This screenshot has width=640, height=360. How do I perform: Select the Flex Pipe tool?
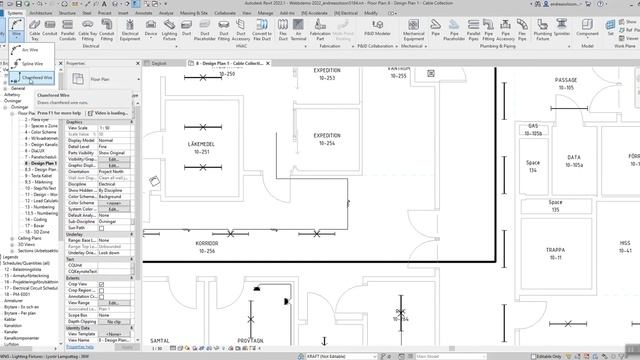(522, 30)
